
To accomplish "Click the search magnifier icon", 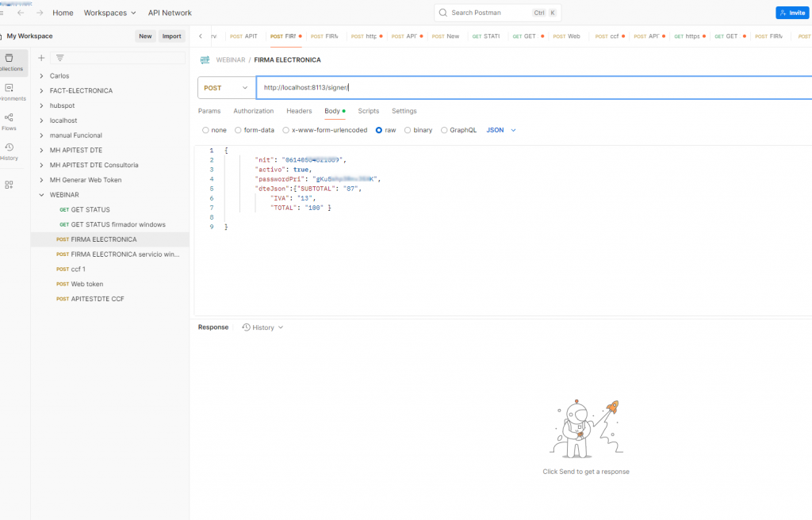I will point(442,13).
